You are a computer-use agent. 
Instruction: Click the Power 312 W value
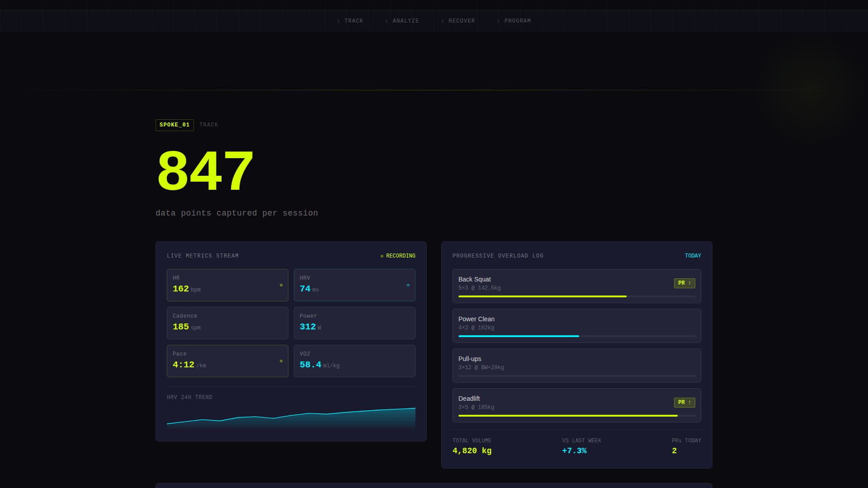click(x=310, y=327)
